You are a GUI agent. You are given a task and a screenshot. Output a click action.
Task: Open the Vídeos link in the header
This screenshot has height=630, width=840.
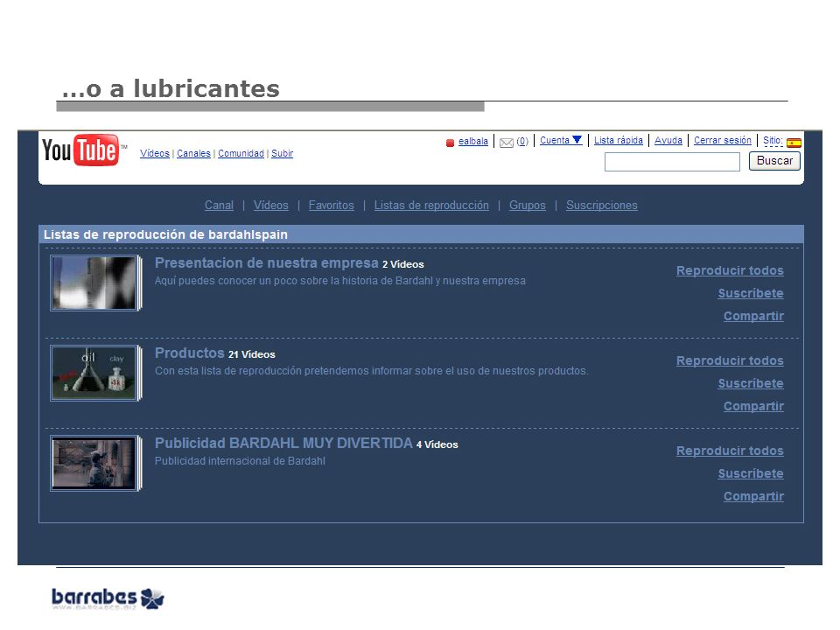click(155, 153)
